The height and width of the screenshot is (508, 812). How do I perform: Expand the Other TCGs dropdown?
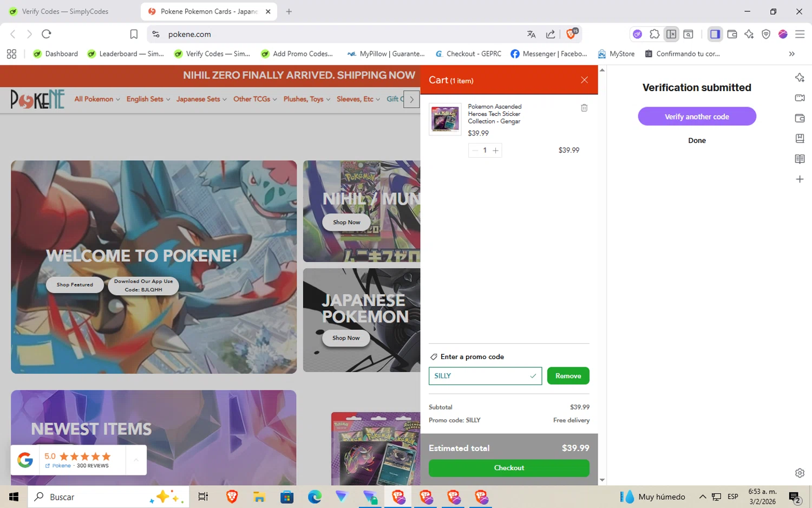[255, 99]
